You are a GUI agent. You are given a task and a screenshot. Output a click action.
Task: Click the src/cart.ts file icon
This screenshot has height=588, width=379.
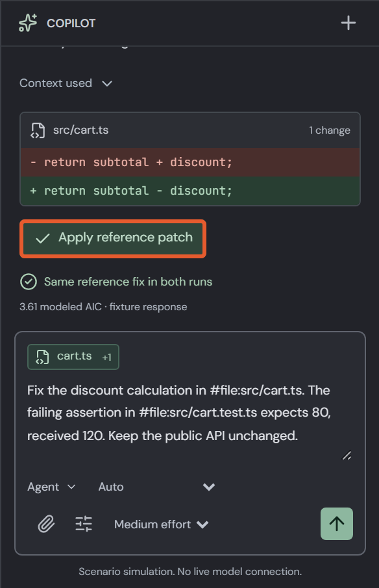[38, 130]
